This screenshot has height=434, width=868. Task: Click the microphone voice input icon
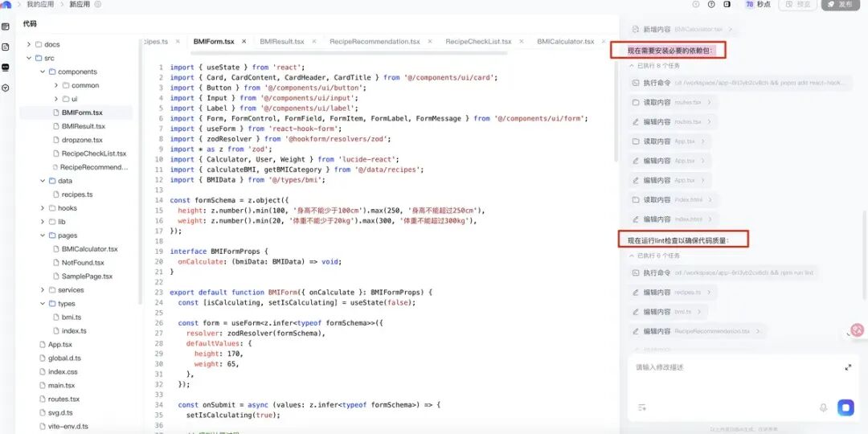[x=823, y=407]
